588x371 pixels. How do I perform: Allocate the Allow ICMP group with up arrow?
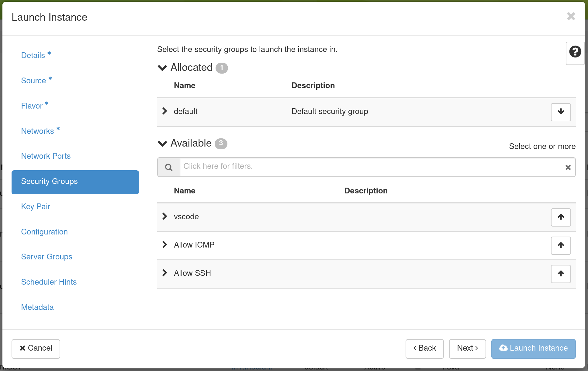[x=561, y=245]
